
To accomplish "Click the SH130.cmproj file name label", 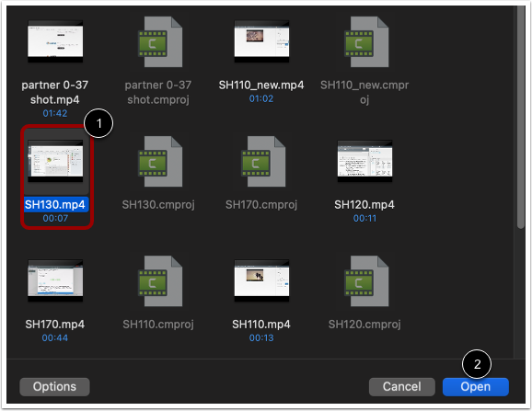I will (x=158, y=205).
